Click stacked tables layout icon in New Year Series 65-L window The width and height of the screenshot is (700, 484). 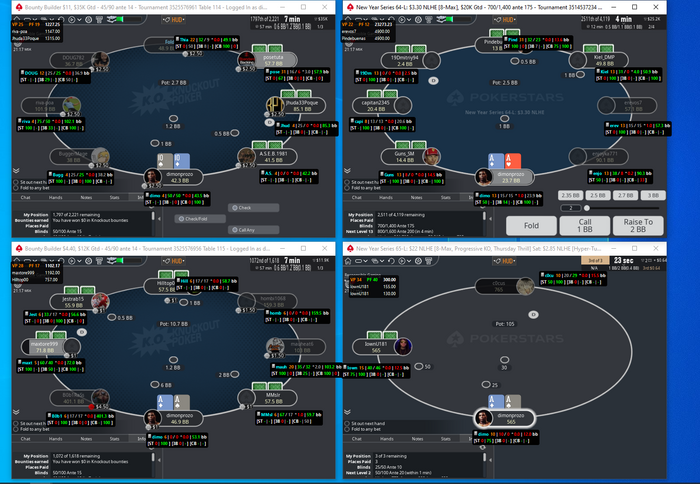pyautogui.click(x=375, y=261)
